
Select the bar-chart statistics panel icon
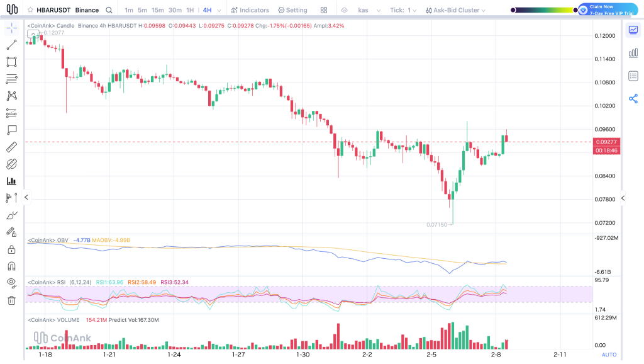633,53
